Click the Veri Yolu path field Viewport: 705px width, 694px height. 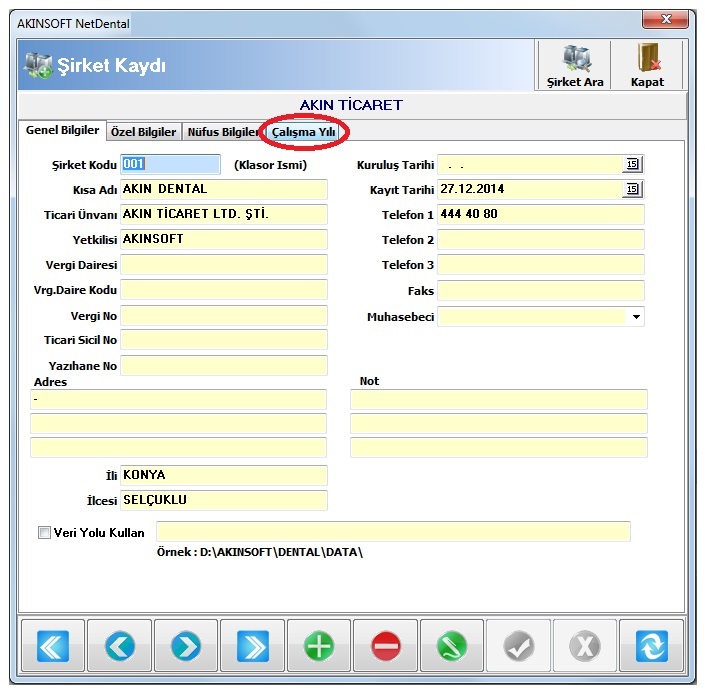point(393,532)
